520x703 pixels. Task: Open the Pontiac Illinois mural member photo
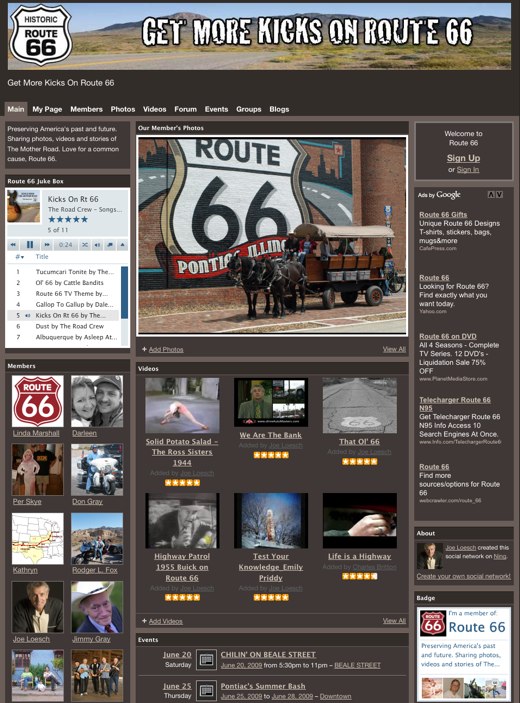pos(272,236)
